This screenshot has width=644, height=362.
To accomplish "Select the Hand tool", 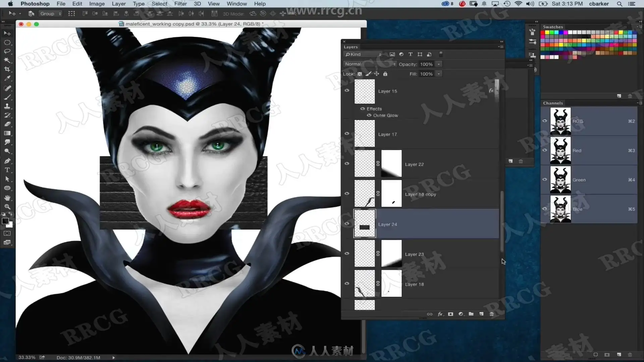I will pos(7,198).
